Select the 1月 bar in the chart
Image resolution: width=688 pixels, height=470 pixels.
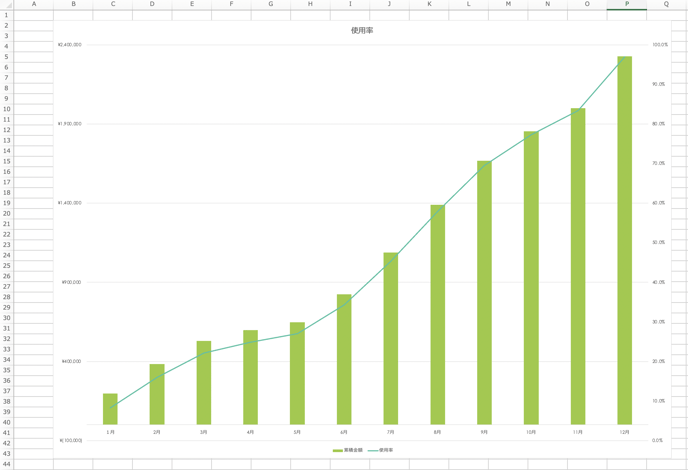(x=110, y=409)
